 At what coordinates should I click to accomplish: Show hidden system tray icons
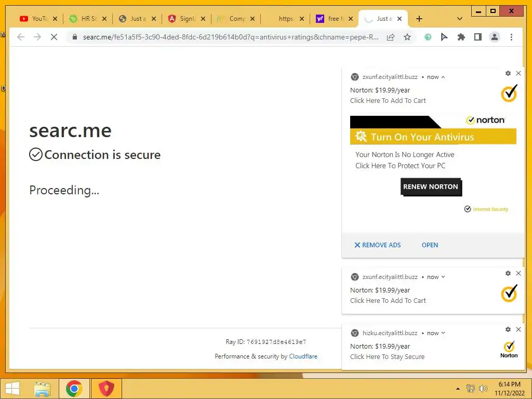click(x=458, y=389)
